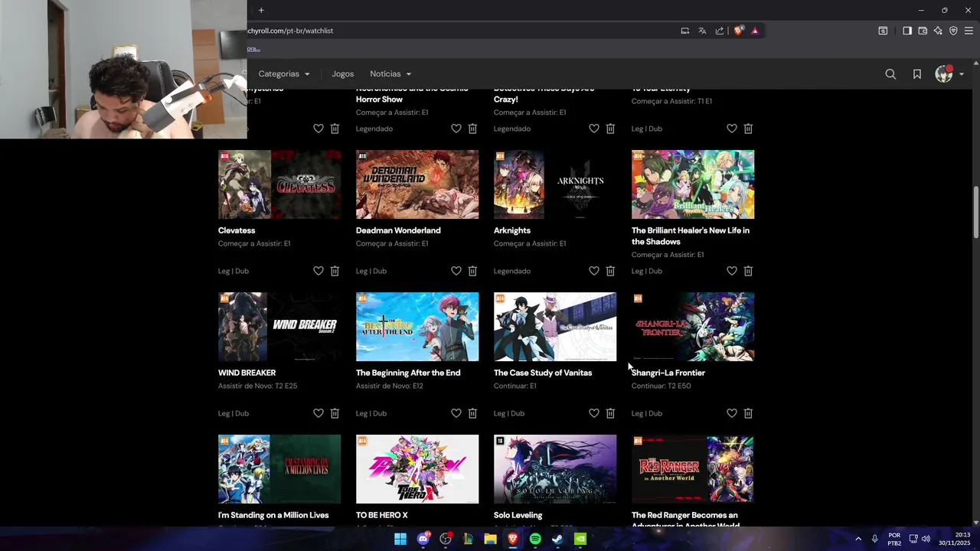Expand the Notícias dropdown
The height and width of the screenshot is (551, 980).
390,74
